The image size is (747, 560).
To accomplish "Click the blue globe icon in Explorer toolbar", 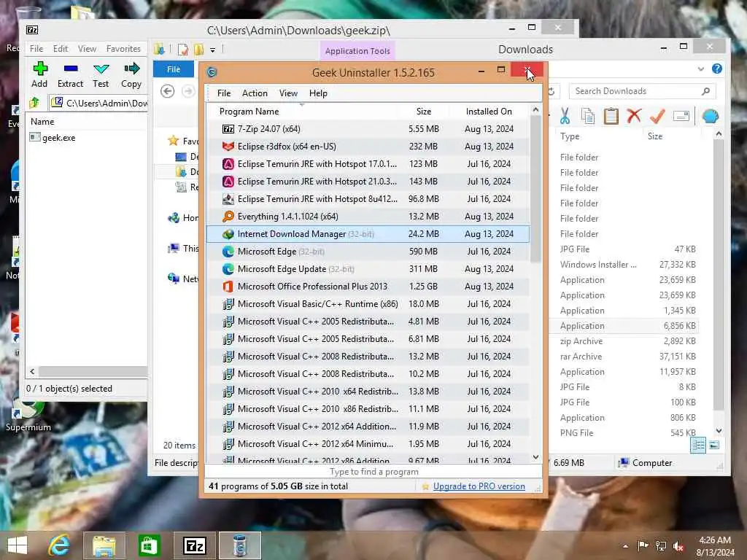I will point(711,116).
